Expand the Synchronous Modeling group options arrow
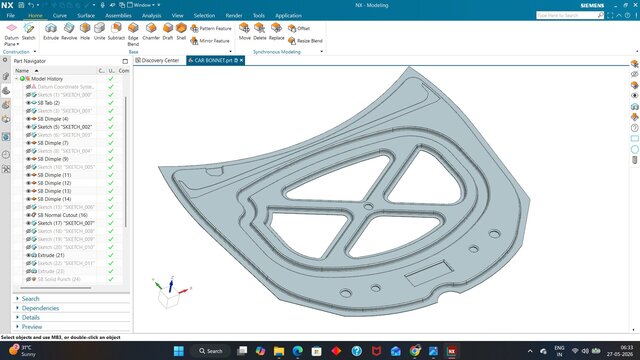 tap(322, 52)
